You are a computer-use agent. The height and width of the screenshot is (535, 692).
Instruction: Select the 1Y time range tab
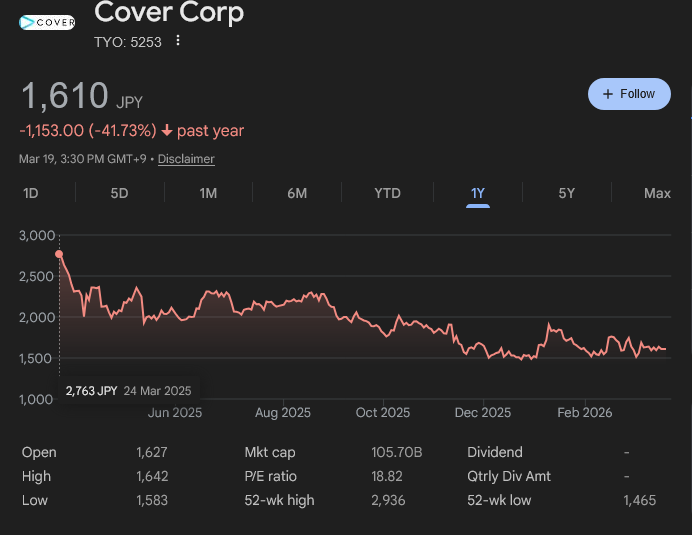(478, 193)
